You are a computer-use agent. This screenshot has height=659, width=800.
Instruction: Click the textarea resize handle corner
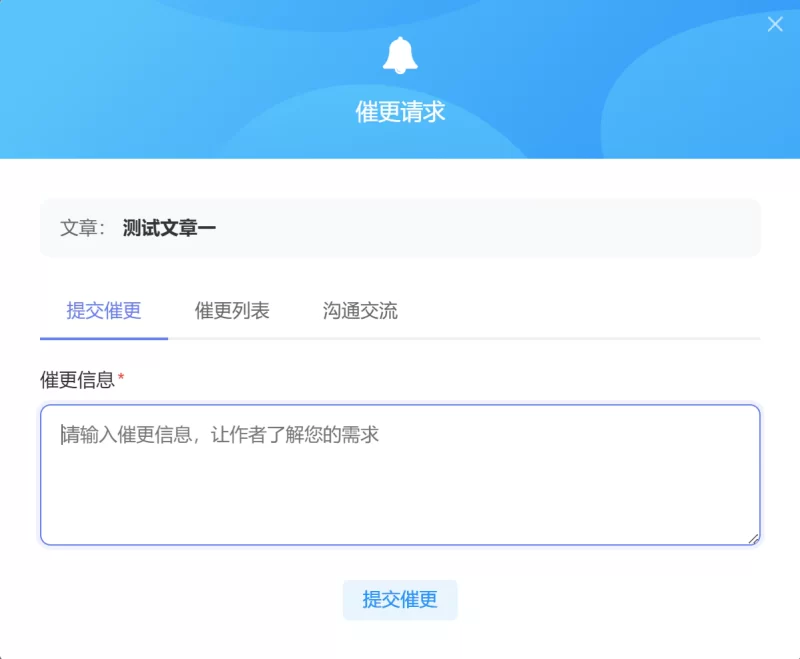(x=753, y=539)
